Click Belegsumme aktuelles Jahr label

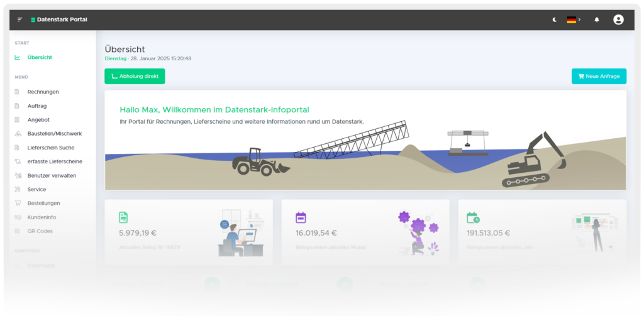click(x=500, y=248)
